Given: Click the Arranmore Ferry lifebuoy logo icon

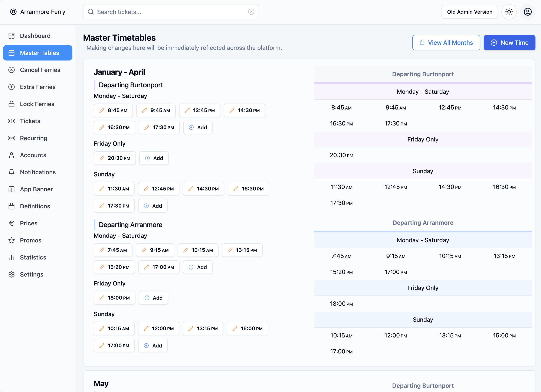Looking at the screenshot, I should pos(13,12).
